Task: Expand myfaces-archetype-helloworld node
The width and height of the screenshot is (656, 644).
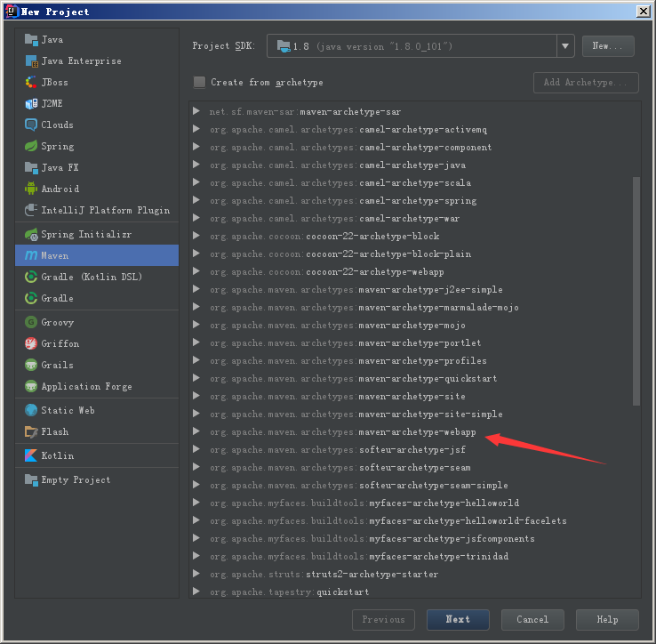Action: pyautogui.click(x=196, y=503)
